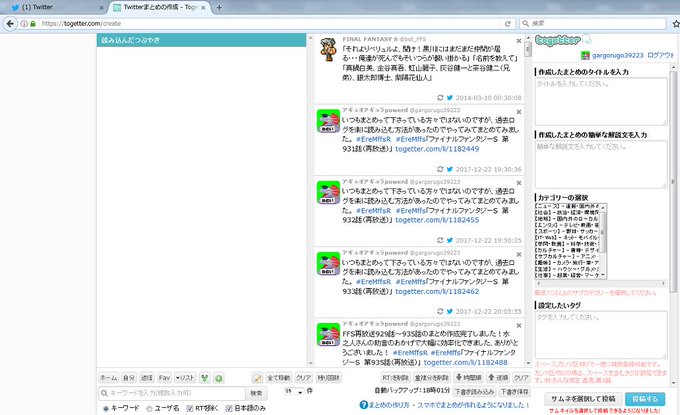Click the green tree icon in bottom toolbar

(205, 378)
